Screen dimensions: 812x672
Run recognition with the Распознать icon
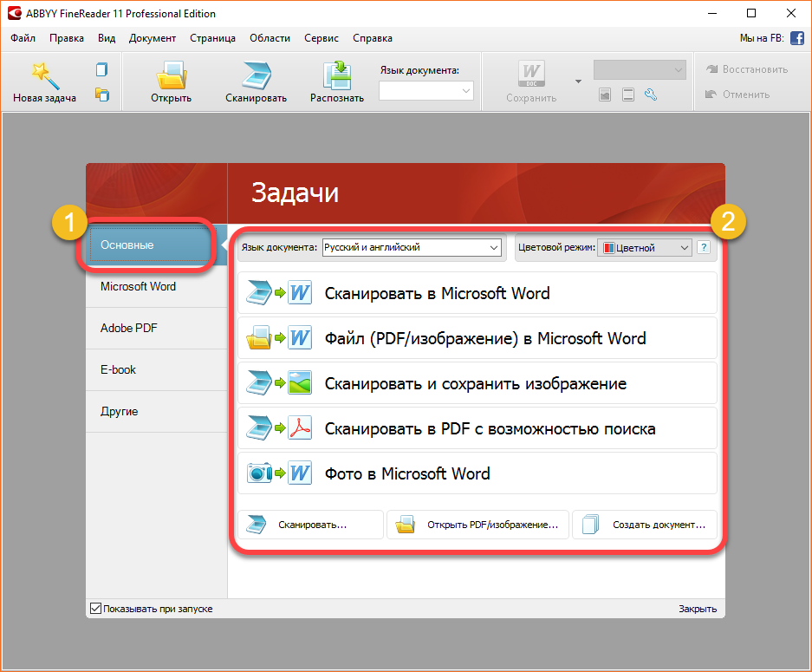click(337, 75)
